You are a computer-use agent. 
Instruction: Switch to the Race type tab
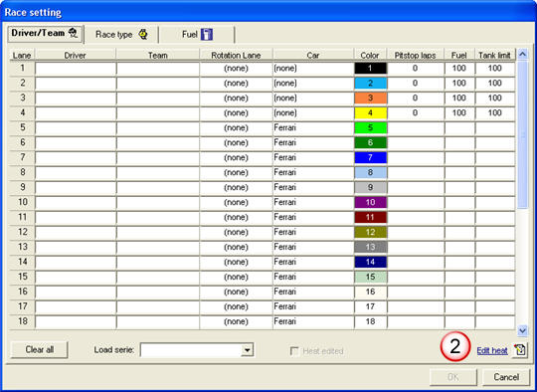pos(121,35)
